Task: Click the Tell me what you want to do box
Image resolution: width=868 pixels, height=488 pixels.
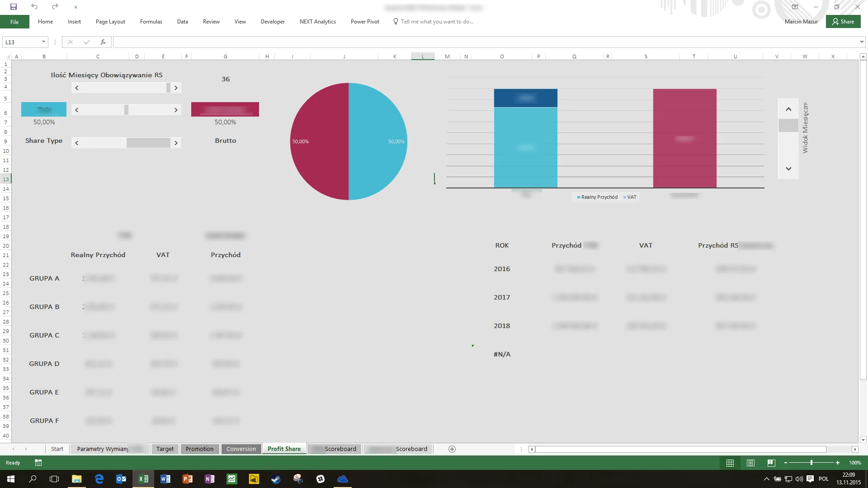Action: pyautogui.click(x=433, y=22)
